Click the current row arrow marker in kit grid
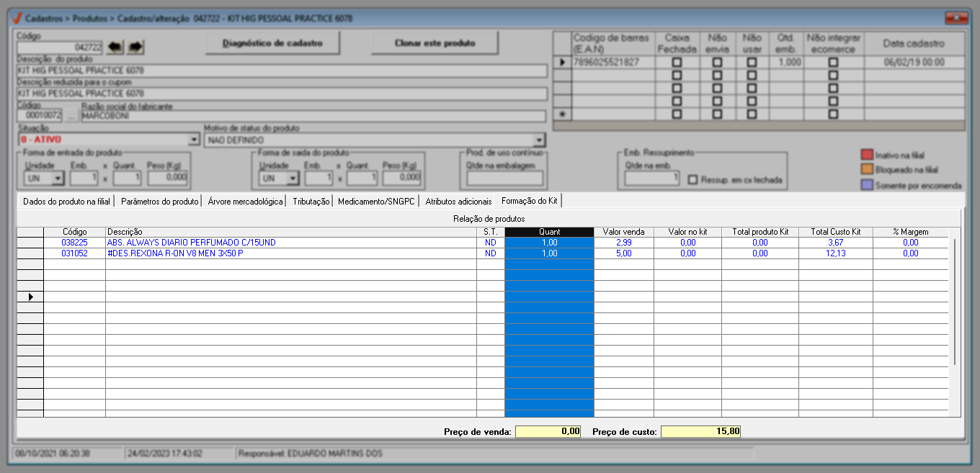980x473 pixels. pyautogui.click(x=30, y=297)
